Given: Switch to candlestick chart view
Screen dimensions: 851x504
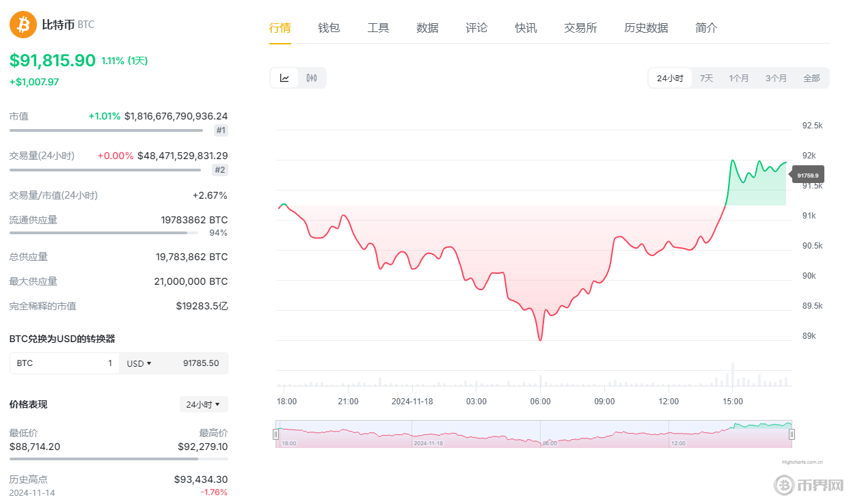Looking at the screenshot, I should click(312, 78).
